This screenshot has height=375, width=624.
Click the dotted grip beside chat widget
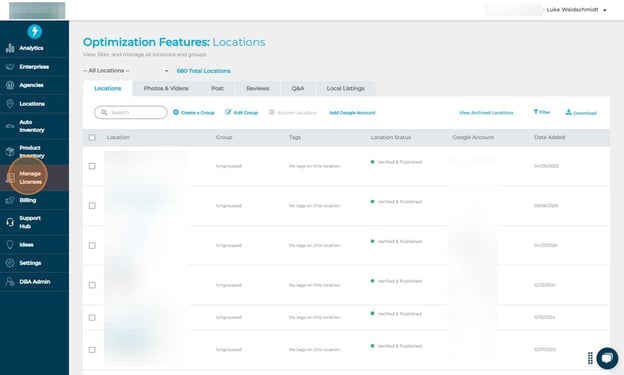(x=590, y=358)
